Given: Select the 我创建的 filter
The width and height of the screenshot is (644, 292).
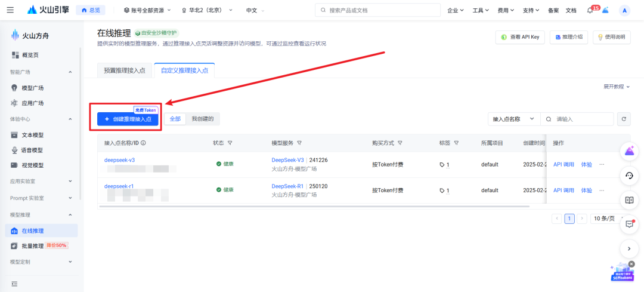Looking at the screenshot, I should click(x=203, y=119).
